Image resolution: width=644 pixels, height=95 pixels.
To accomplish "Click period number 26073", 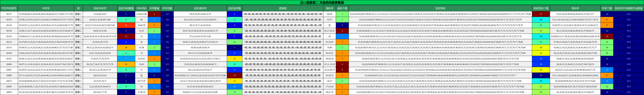I will point(9,81).
